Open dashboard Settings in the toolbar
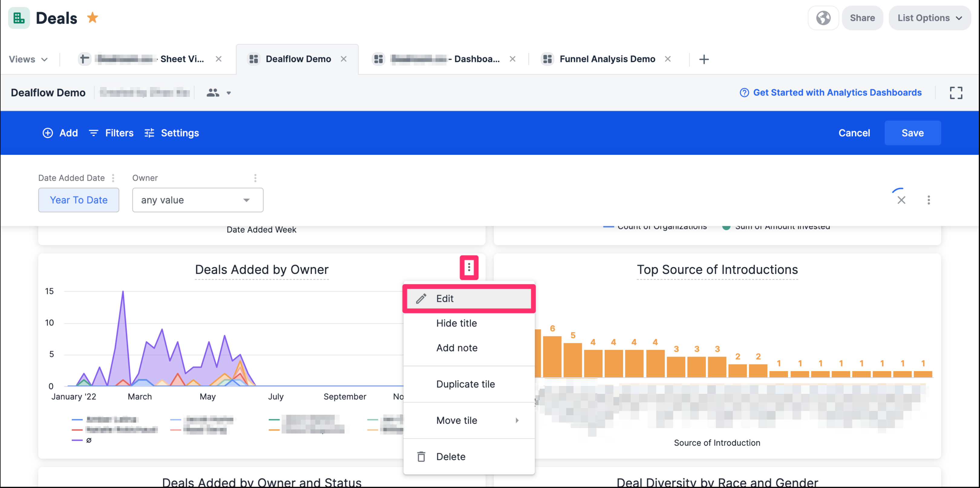This screenshot has width=980, height=488. (x=171, y=133)
